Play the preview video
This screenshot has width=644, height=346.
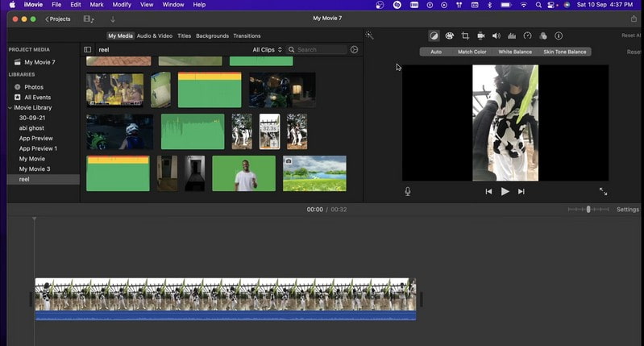(505, 191)
